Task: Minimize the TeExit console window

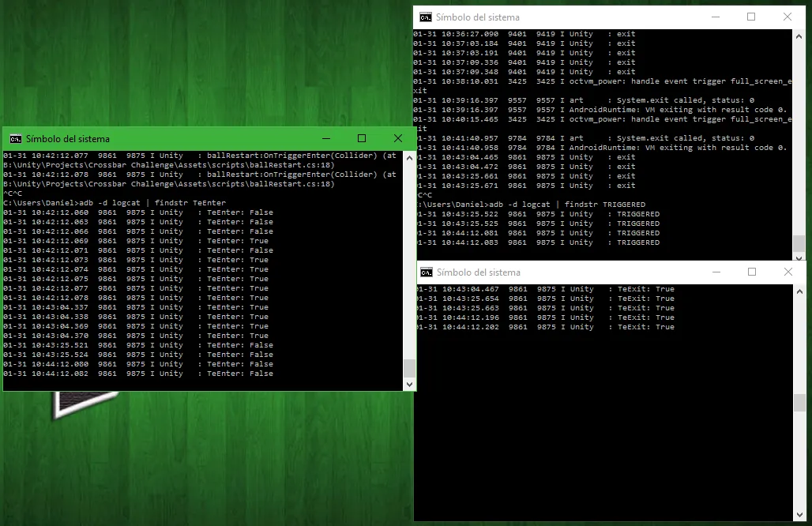Action: 716,272
